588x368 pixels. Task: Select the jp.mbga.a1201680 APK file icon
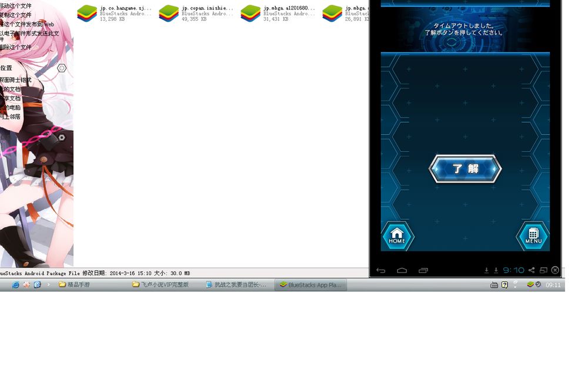250,13
